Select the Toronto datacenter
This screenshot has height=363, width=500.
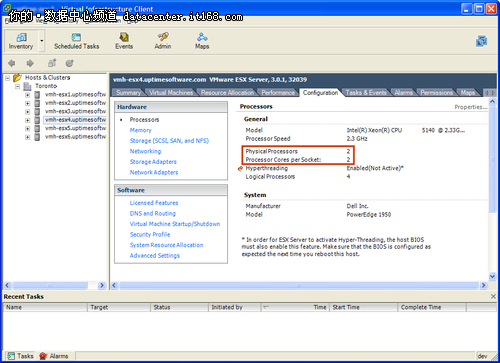pos(46,86)
